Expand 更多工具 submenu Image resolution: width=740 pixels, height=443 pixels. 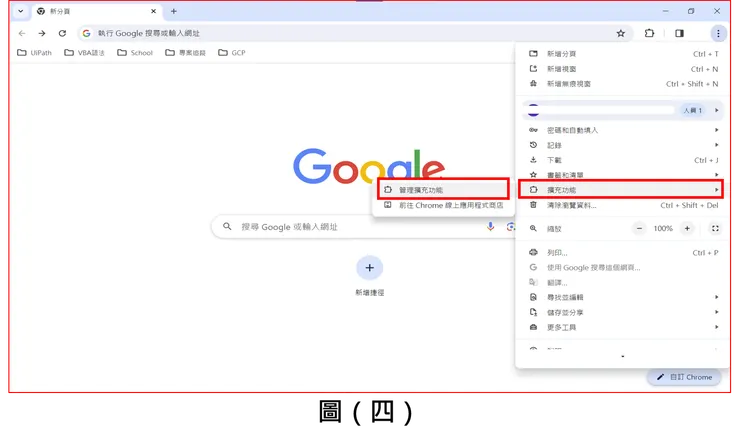623,327
